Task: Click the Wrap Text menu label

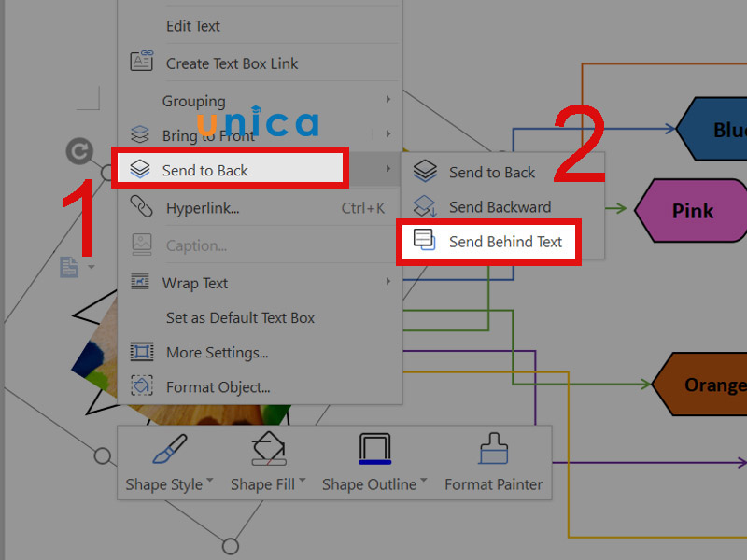Action: [x=195, y=283]
